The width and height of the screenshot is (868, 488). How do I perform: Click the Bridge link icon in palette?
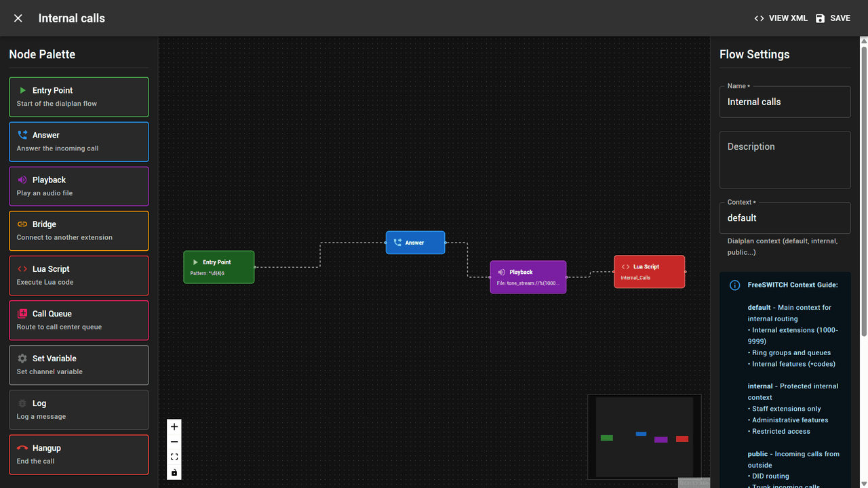(22, 224)
